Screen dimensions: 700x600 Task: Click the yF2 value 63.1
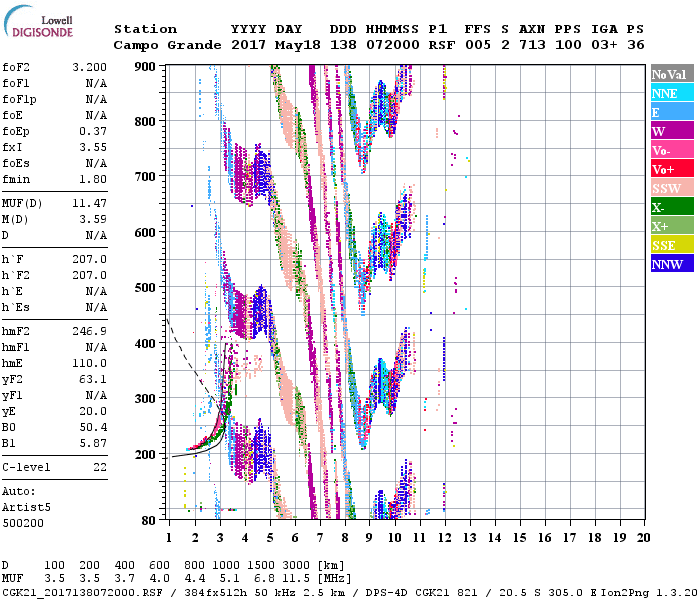[93, 380]
